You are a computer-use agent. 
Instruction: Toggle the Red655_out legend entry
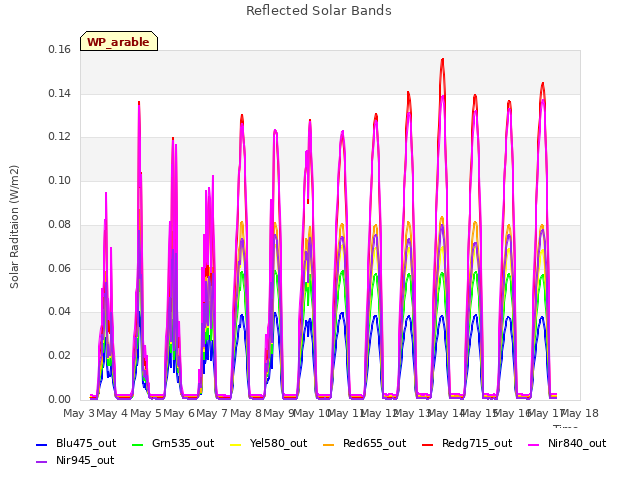(x=364, y=443)
